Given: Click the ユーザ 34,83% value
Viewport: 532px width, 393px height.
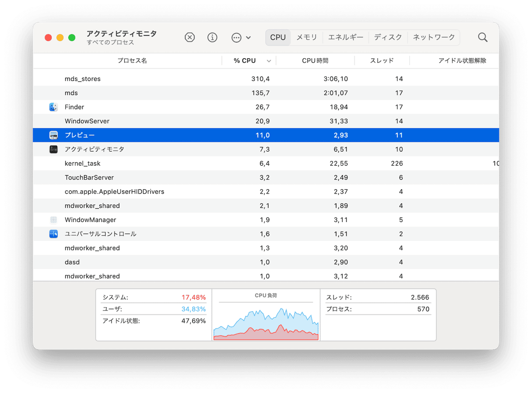Looking at the screenshot, I should 194,309.
